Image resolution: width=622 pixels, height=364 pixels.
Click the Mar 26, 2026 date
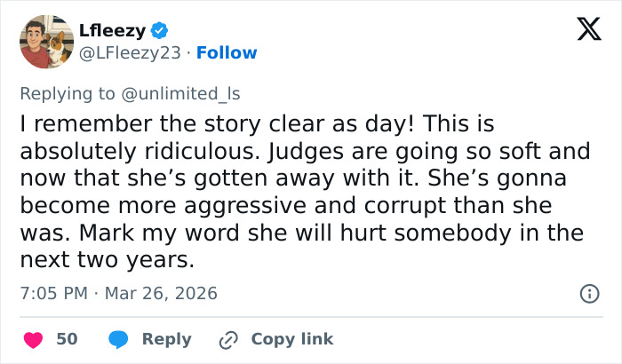(160, 293)
